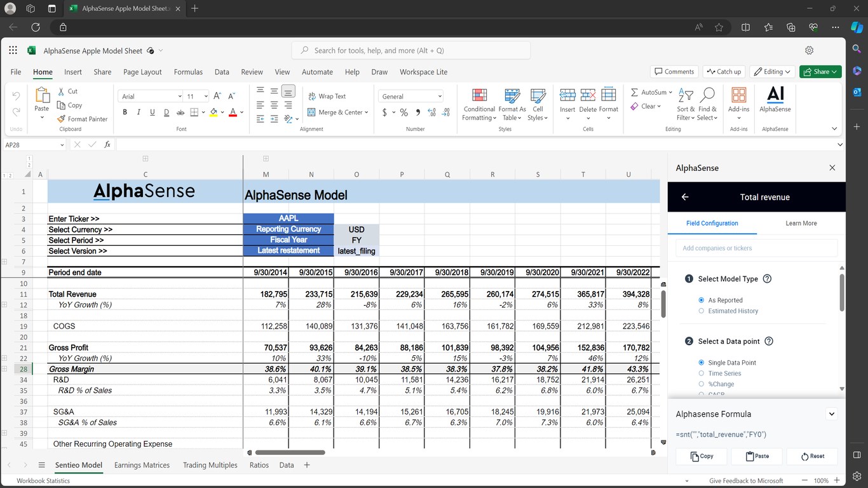Toggle Bold formatting in ribbon
This screenshot has width=868, height=488.
pos(125,112)
